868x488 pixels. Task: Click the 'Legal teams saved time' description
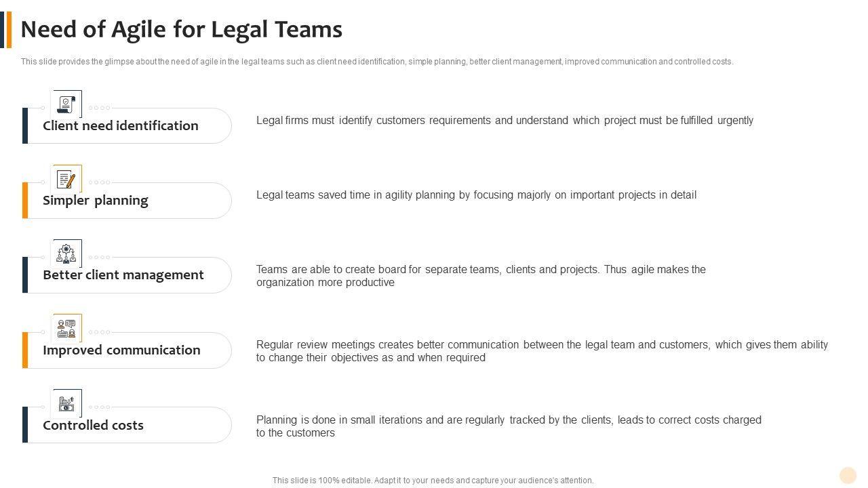(476, 195)
